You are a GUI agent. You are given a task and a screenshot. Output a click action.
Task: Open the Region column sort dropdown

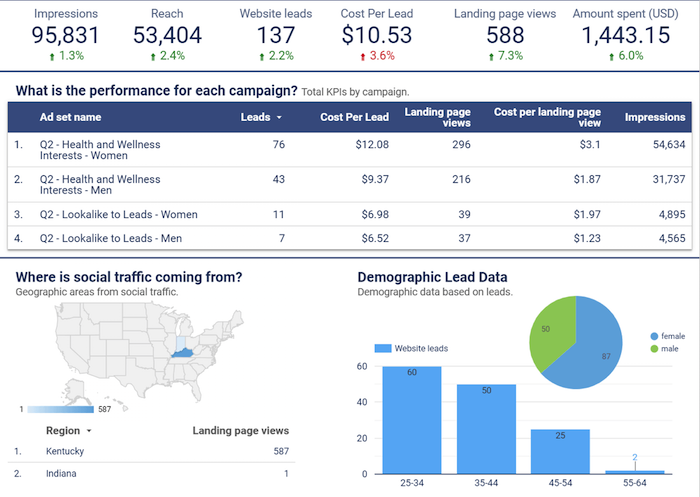coord(89,431)
